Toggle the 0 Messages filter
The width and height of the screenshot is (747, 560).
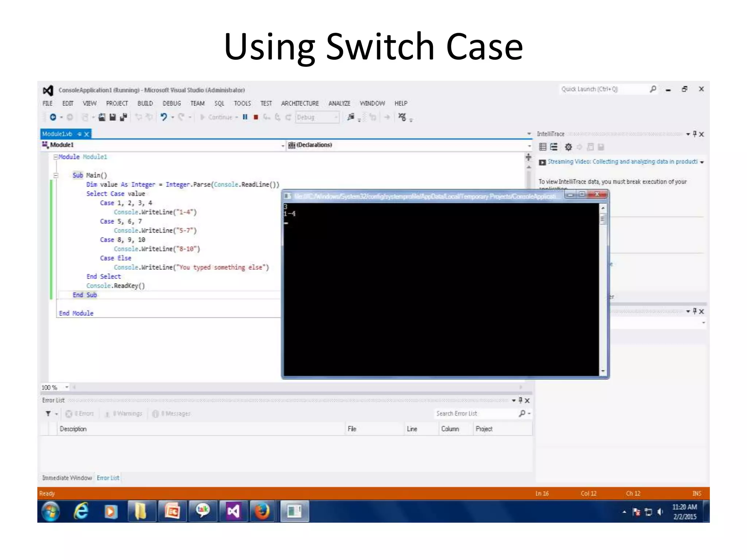click(x=171, y=413)
